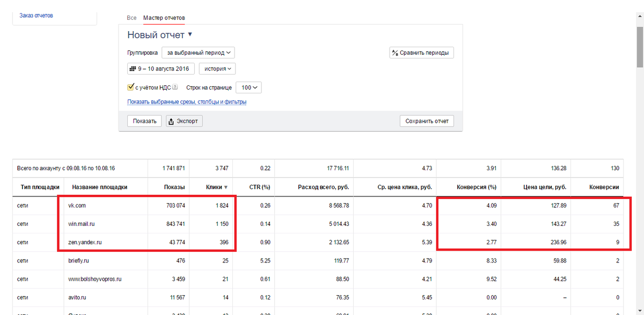Open Показать выбранные срезы, столбцы и фильтры link

187,102
